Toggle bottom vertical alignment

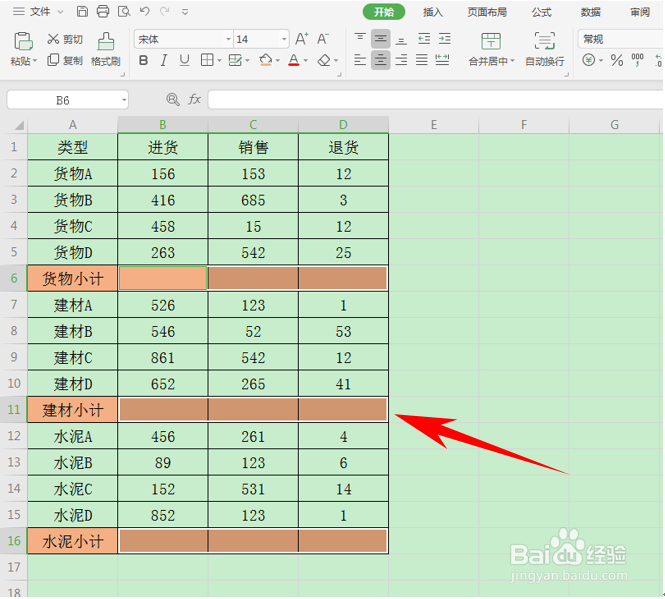click(x=401, y=39)
